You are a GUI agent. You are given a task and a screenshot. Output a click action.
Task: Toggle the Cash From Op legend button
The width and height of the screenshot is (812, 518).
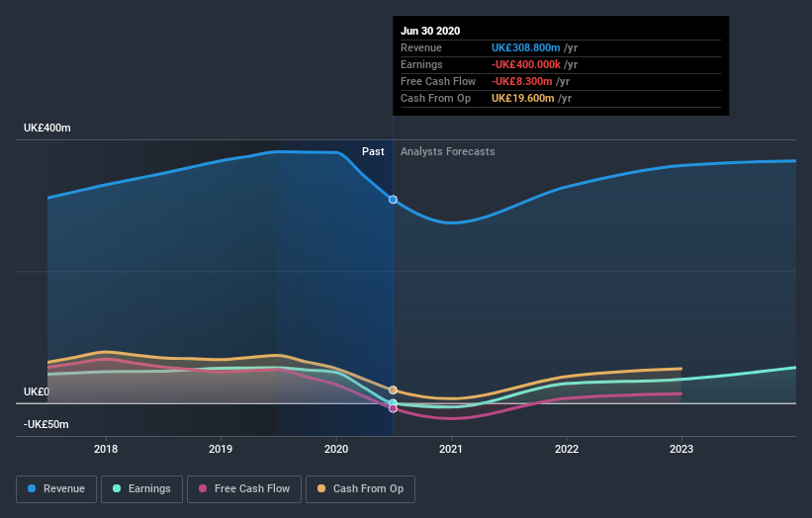(x=360, y=489)
